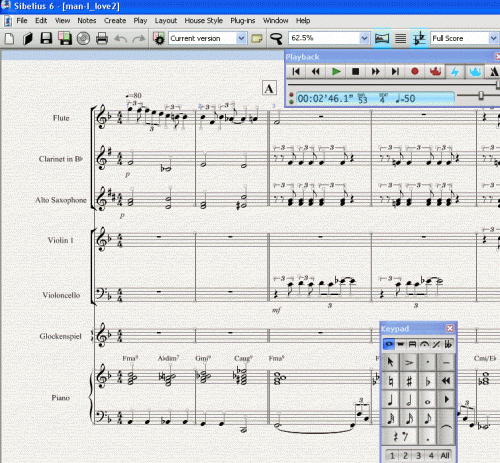The image size is (500, 463).
Task: Click the 00:02'46.1" timecode display
Action: coord(325,99)
